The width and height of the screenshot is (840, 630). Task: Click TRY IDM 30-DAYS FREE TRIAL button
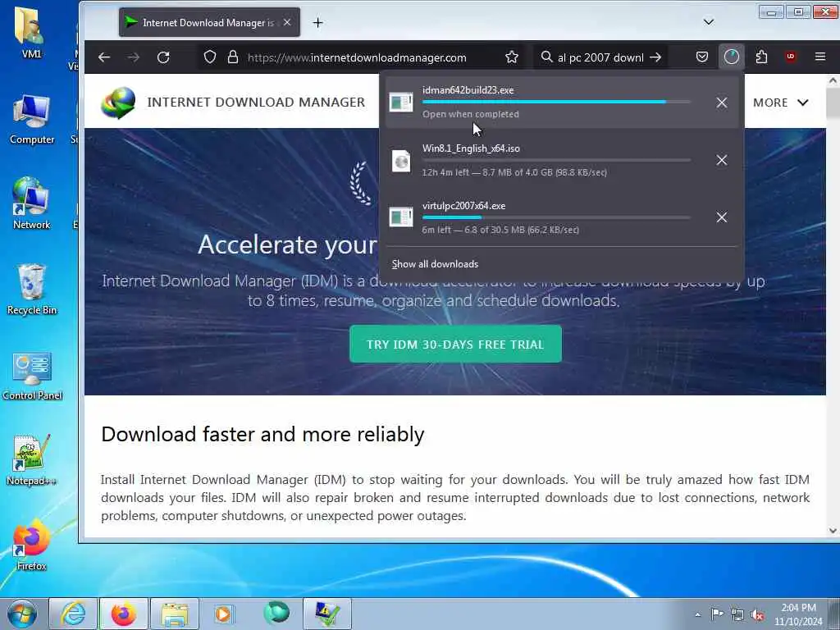tap(455, 344)
